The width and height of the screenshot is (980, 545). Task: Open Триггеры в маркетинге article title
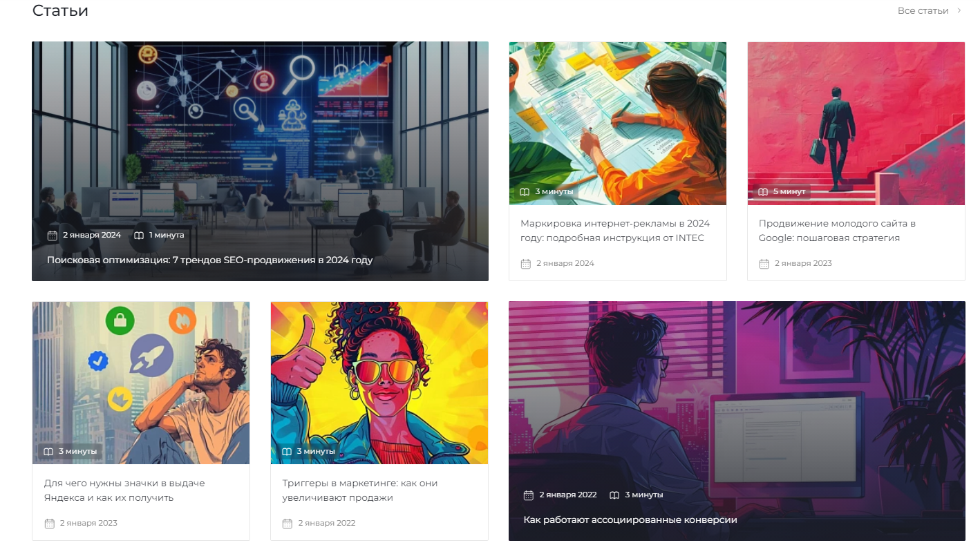[360, 490]
